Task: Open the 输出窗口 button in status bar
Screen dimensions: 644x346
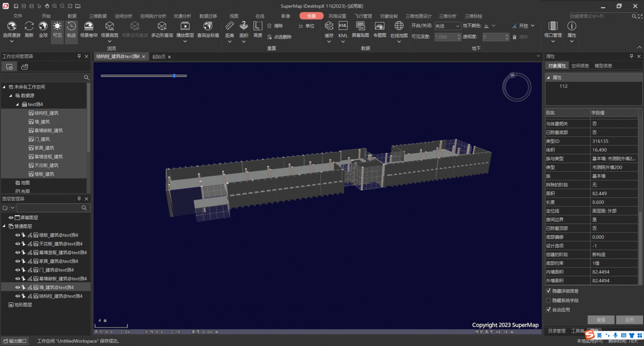Action: 15,341
